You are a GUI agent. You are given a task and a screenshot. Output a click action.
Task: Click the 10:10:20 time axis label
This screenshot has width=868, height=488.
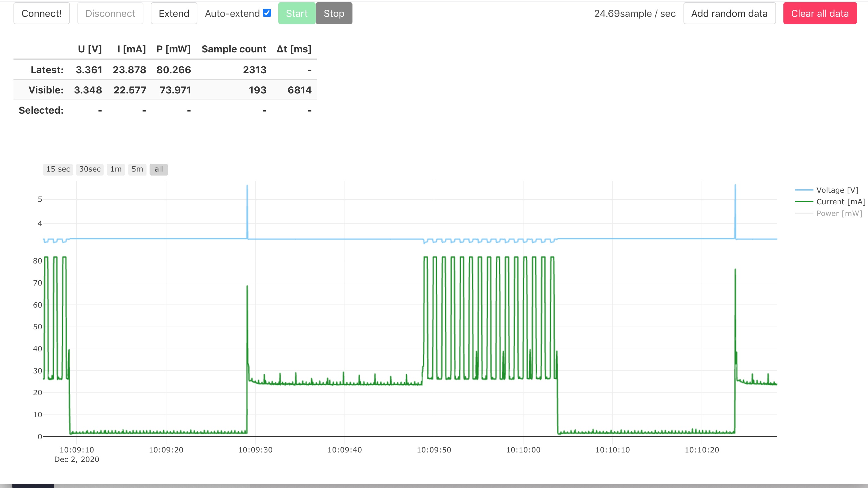[x=702, y=450]
